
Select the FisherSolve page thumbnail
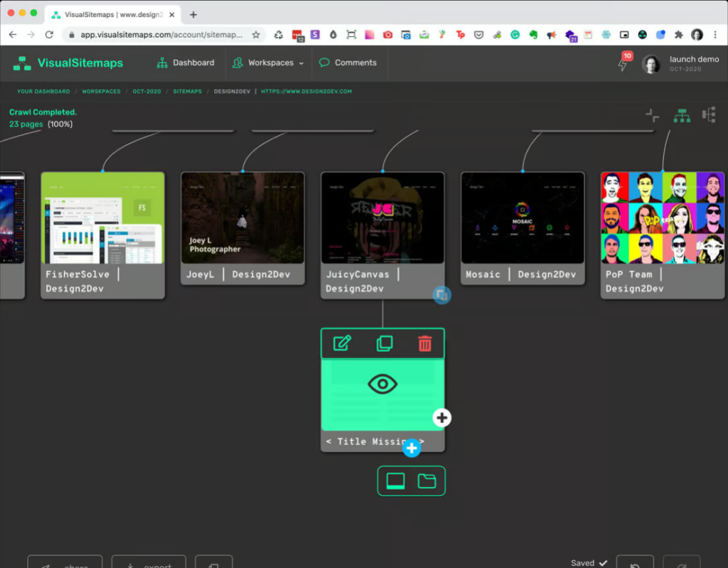point(102,218)
